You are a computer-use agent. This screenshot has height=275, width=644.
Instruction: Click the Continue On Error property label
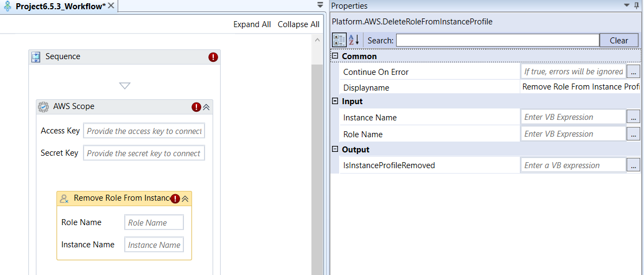point(376,72)
